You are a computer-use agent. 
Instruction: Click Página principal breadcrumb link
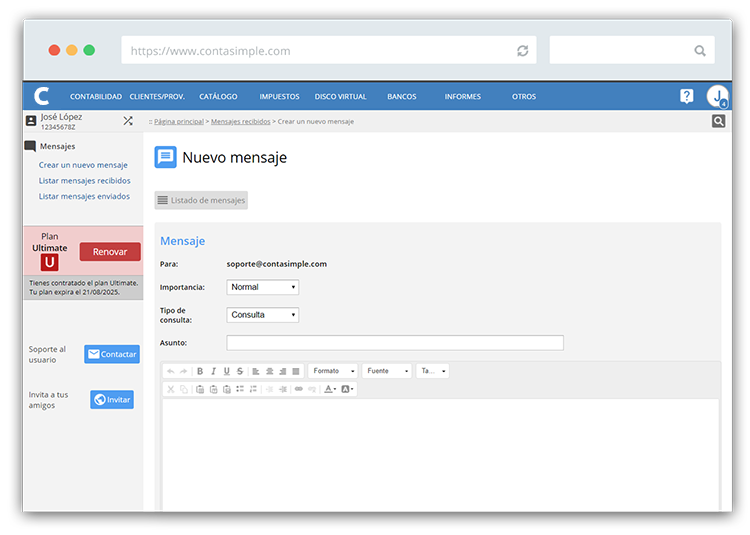pos(179,122)
